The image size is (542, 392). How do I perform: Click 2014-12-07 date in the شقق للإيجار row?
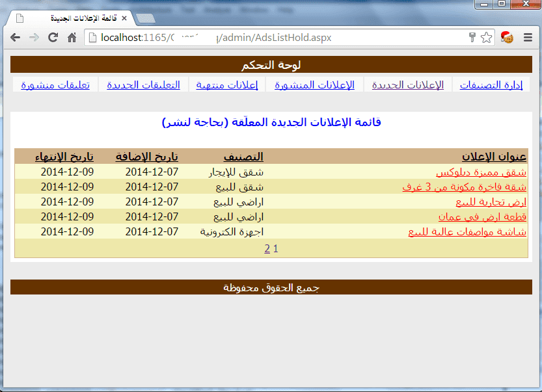click(x=152, y=172)
